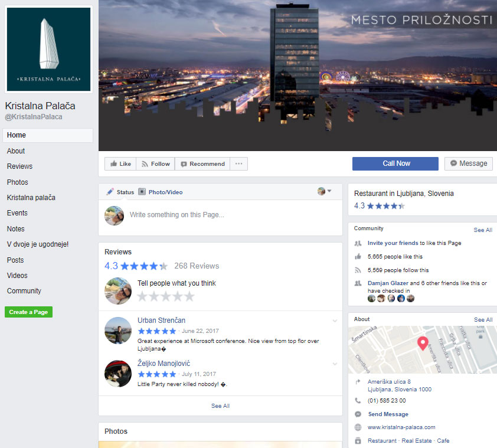The image size is (497, 448).
Task: Select Events in the left menu
Action: tap(17, 213)
